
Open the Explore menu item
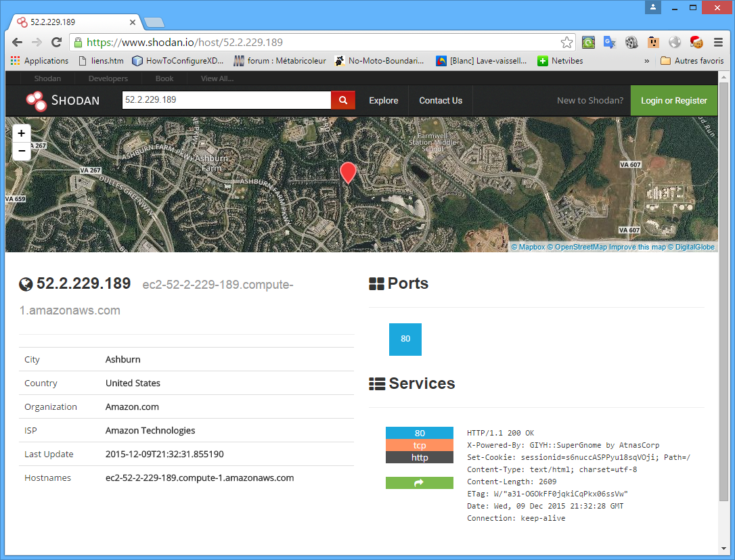(x=383, y=101)
